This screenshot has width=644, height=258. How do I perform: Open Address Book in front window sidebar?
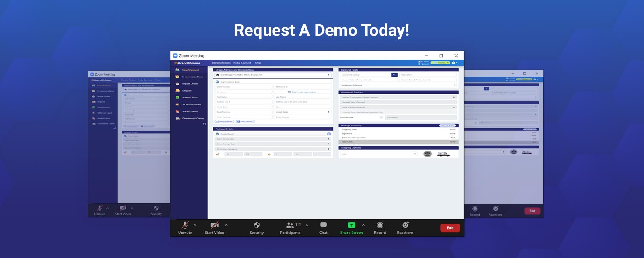coord(186,98)
